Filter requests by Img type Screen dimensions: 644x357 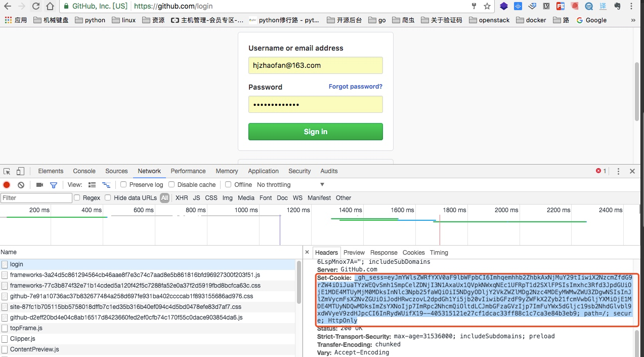[228, 198]
